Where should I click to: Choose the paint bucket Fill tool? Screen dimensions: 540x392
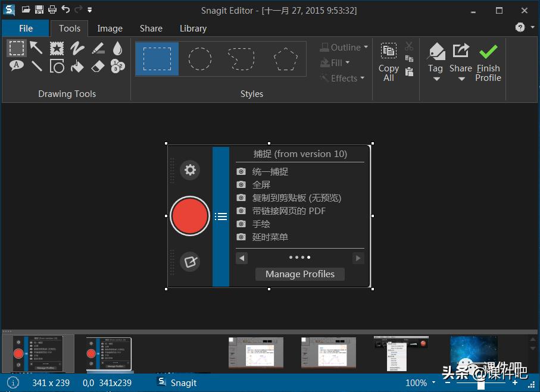pyautogui.click(x=77, y=67)
